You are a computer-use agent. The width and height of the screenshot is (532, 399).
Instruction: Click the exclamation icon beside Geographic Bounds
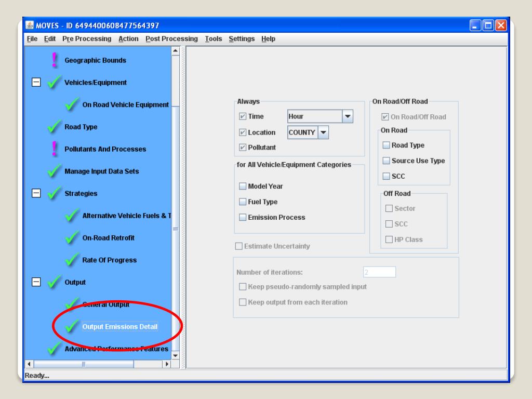coord(54,60)
